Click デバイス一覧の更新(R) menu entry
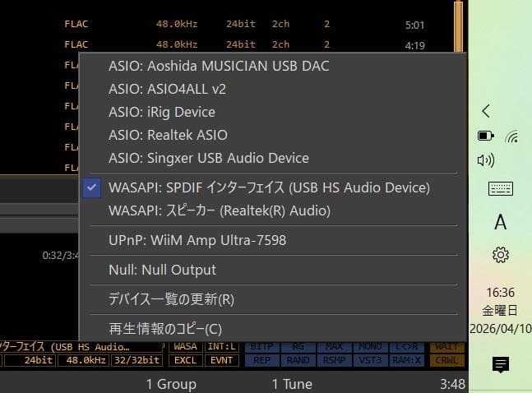532x393 pixels. tap(273, 299)
